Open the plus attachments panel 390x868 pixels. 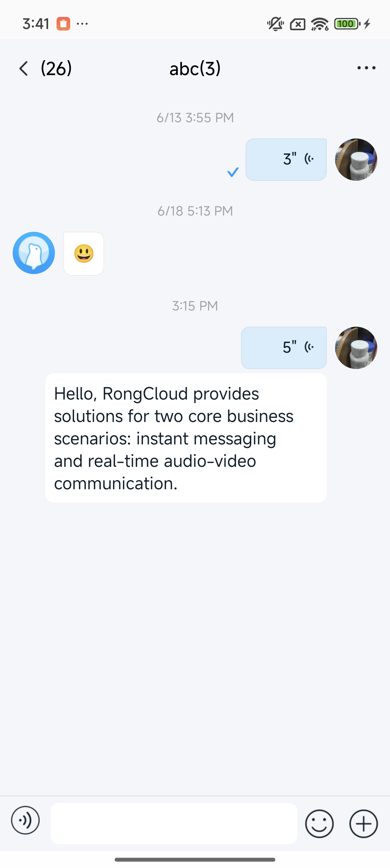click(x=363, y=823)
